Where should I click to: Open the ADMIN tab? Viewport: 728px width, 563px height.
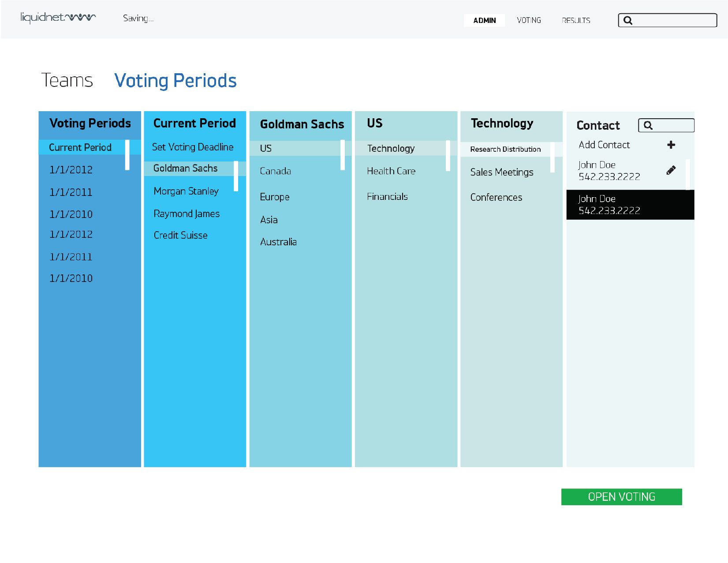[x=484, y=20]
